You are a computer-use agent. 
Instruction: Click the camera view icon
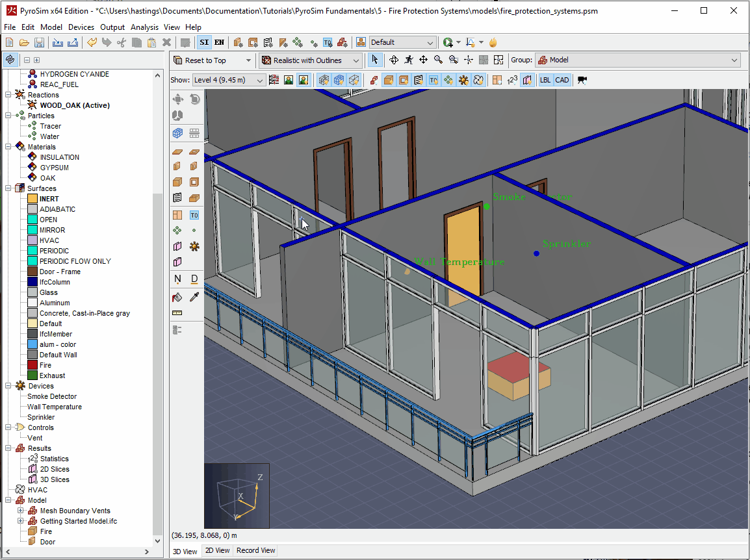pos(582,80)
